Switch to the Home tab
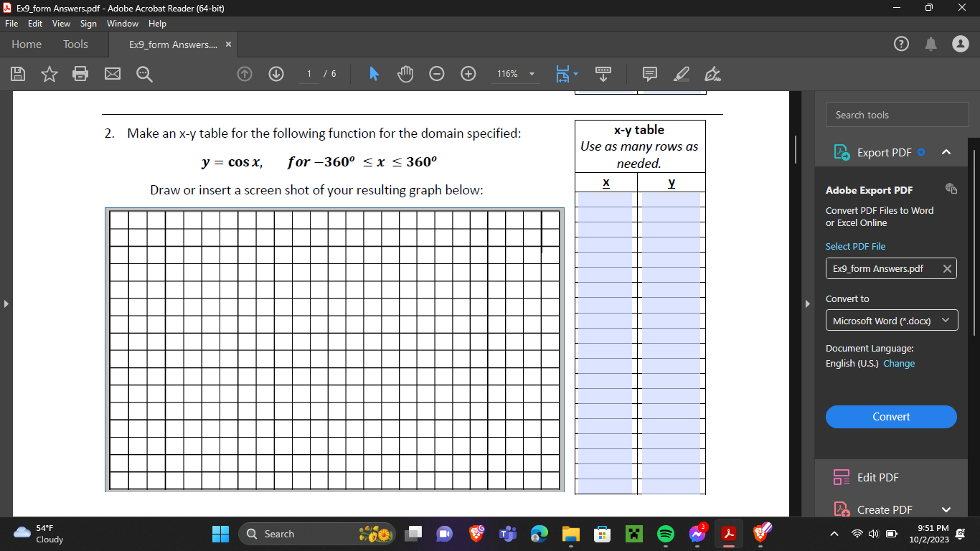980x551 pixels. click(x=27, y=44)
